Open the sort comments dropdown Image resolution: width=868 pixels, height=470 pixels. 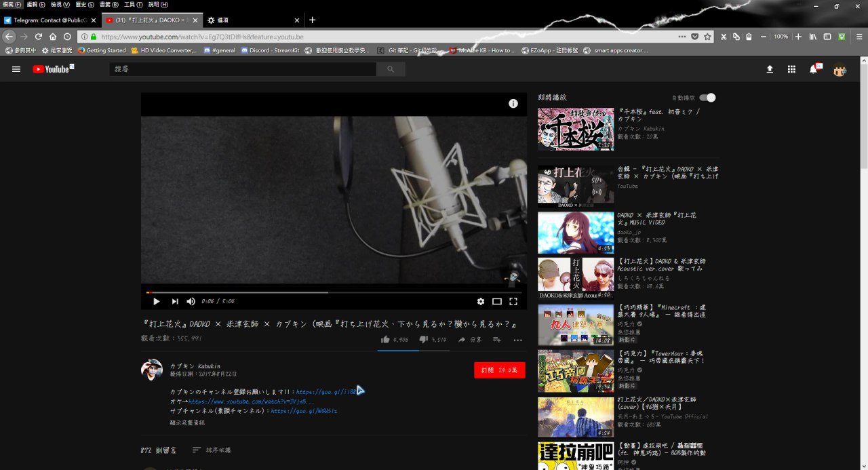pos(212,450)
